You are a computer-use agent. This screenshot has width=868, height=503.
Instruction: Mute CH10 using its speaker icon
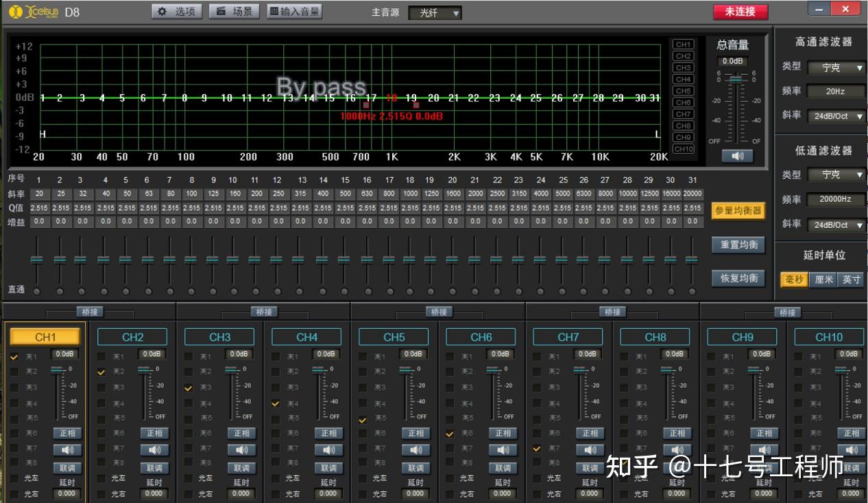click(851, 450)
